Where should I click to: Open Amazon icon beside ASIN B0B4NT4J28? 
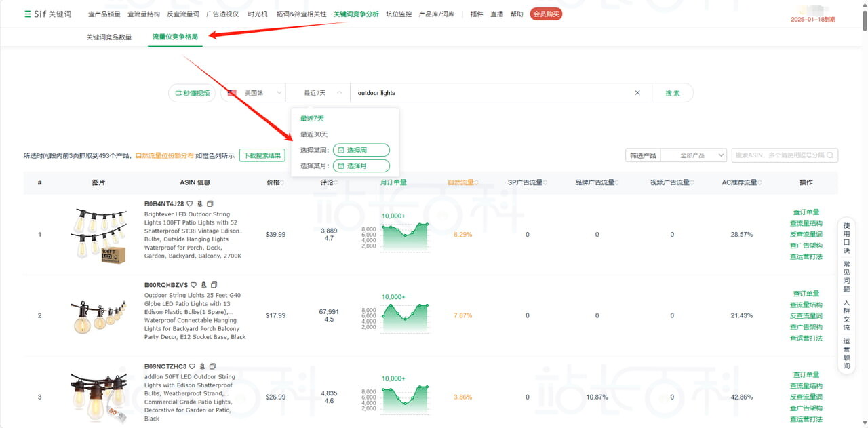point(200,203)
